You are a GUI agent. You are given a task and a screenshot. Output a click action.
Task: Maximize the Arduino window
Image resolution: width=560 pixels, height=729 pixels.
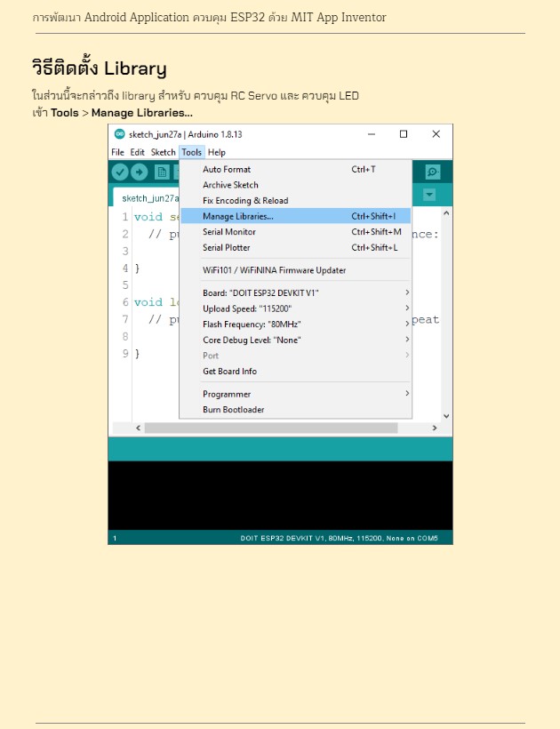coord(404,134)
